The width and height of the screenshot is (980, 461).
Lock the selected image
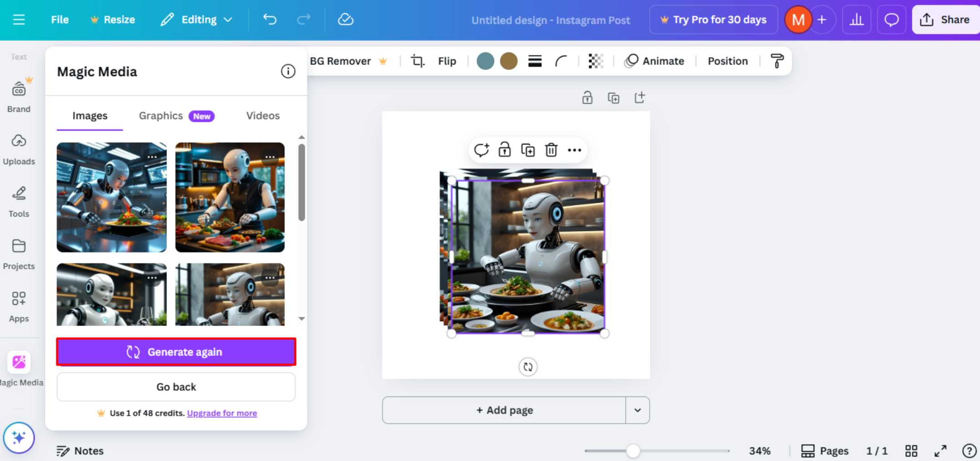(x=505, y=150)
